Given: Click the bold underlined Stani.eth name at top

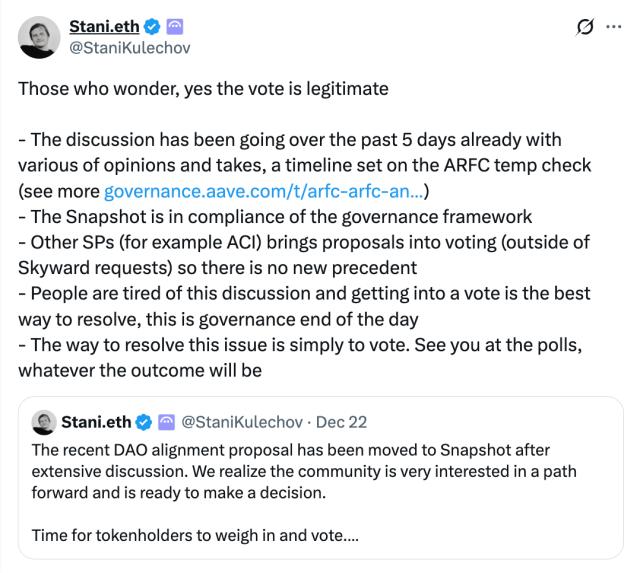Looking at the screenshot, I should [104, 25].
